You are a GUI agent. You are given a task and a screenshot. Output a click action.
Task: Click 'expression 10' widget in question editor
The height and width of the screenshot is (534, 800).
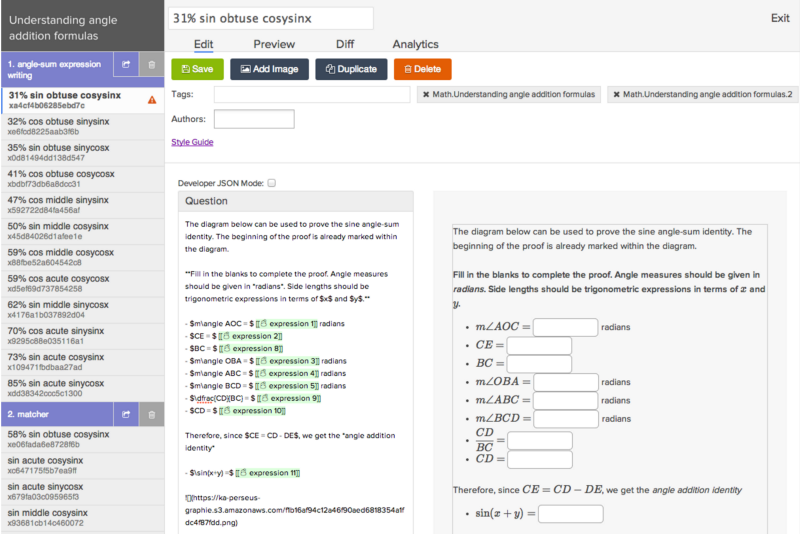point(253,411)
